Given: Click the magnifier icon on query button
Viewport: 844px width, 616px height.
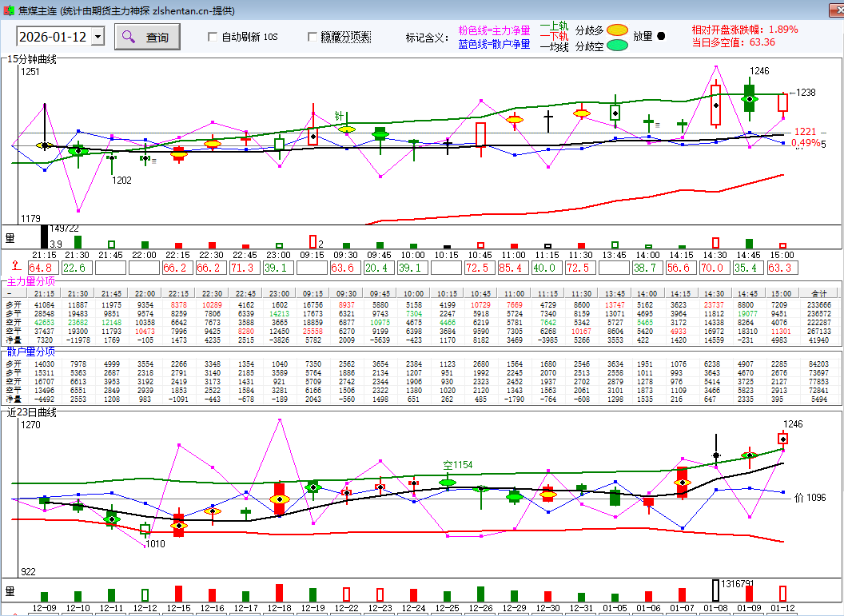Looking at the screenshot, I should [x=128, y=37].
